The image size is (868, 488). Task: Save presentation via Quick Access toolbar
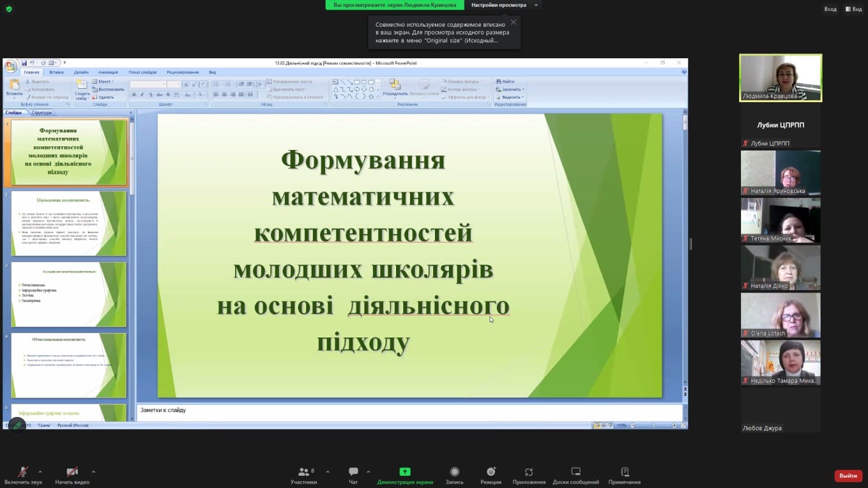click(x=24, y=63)
